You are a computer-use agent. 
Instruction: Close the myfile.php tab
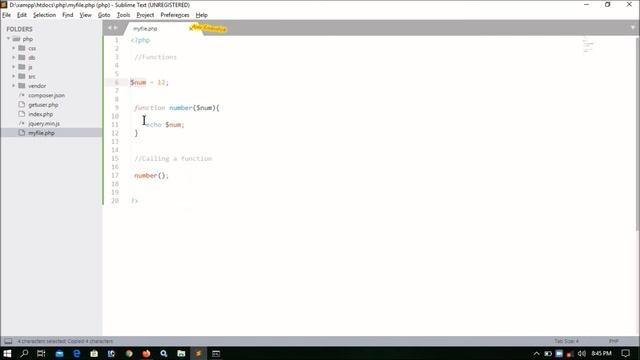pyautogui.click(x=191, y=29)
